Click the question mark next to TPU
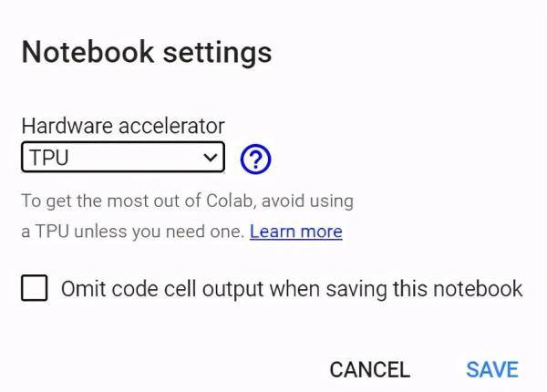Image resolution: width=547 pixels, height=392 pixels. click(x=255, y=159)
